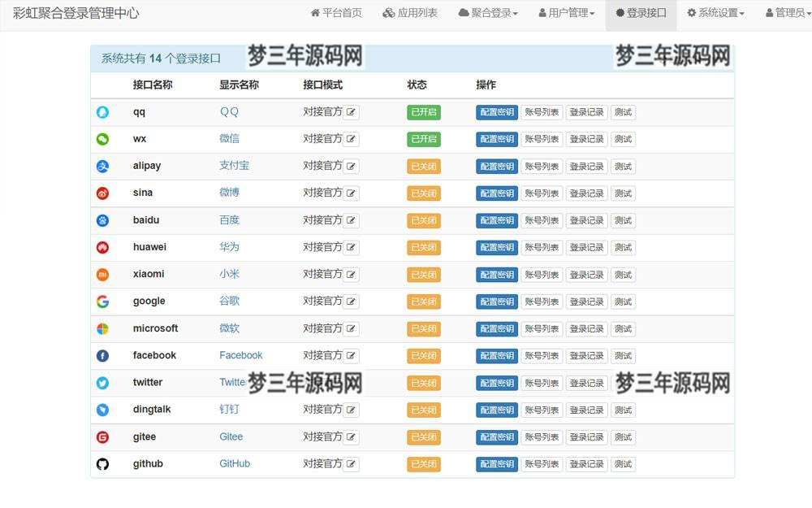This screenshot has height=508, width=812.
Task: Click the 接口名称 column header
Action: click(153, 85)
